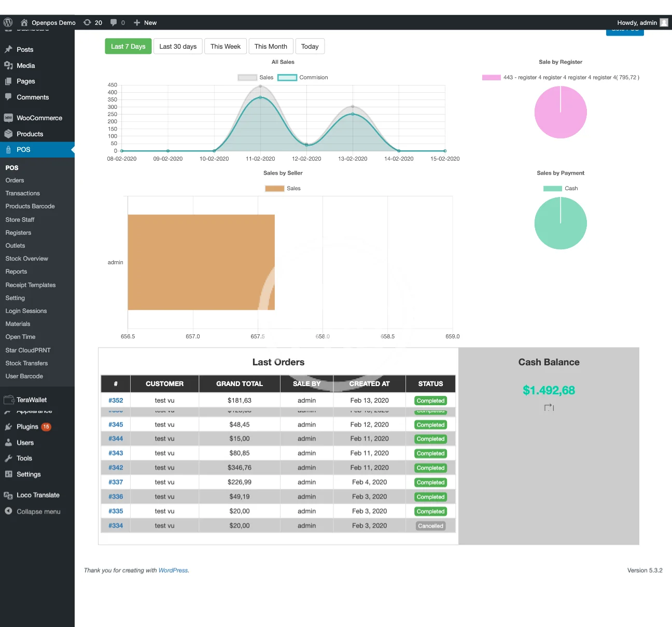The width and height of the screenshot is (672, 627).
Task: Open the updates icon showing 20
Action: 88,22
